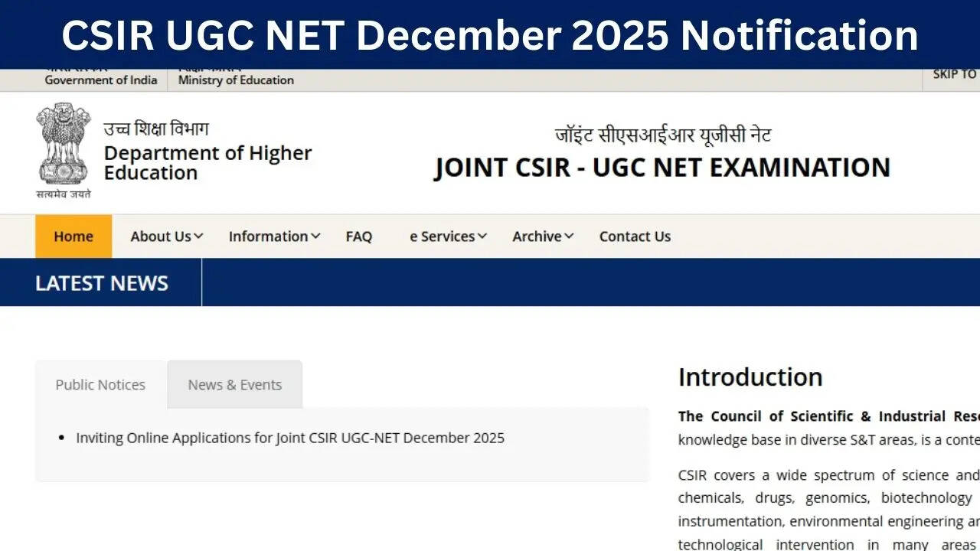Click the CSIR UGC NET December 2025 Notification banner
The width and height of the screenshot is (980, 551).
point(490,34)
